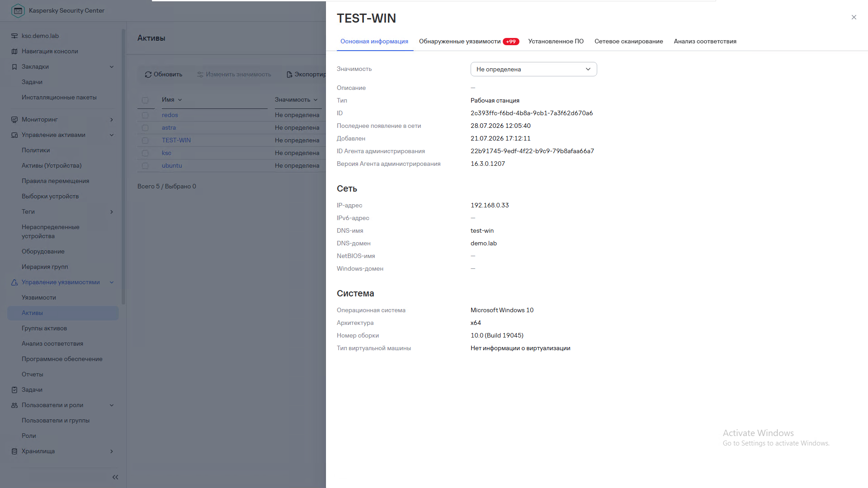Image resolution: width=868 pixels, height=488 pixels.
Task: Toggle the select-all checkbox in table header
Action: point(145,100)
